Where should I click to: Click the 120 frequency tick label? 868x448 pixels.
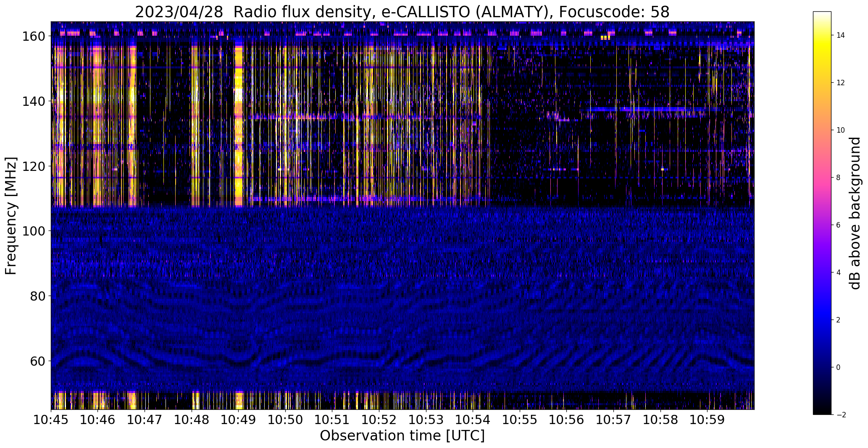click(33, 166)
